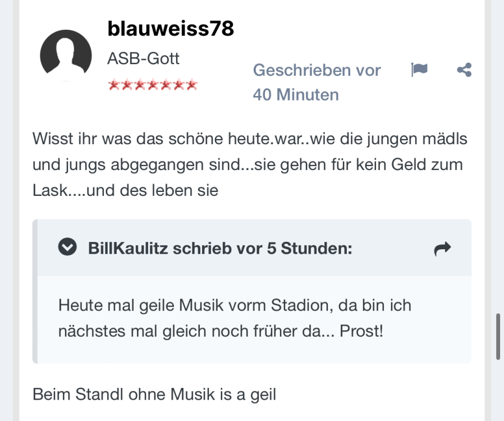Image resolution: width=504 pixels, height=421 pixels.
Task: Click the last red rank star
Action: [x=192, y=85]
